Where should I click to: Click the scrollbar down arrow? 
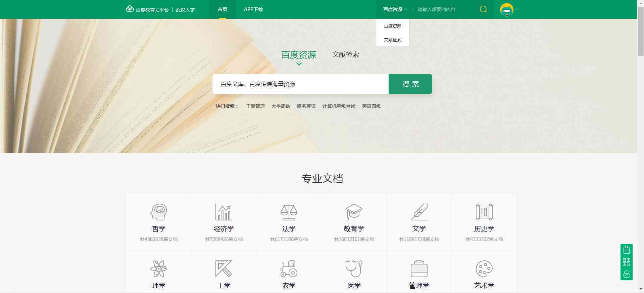(641, 290)
